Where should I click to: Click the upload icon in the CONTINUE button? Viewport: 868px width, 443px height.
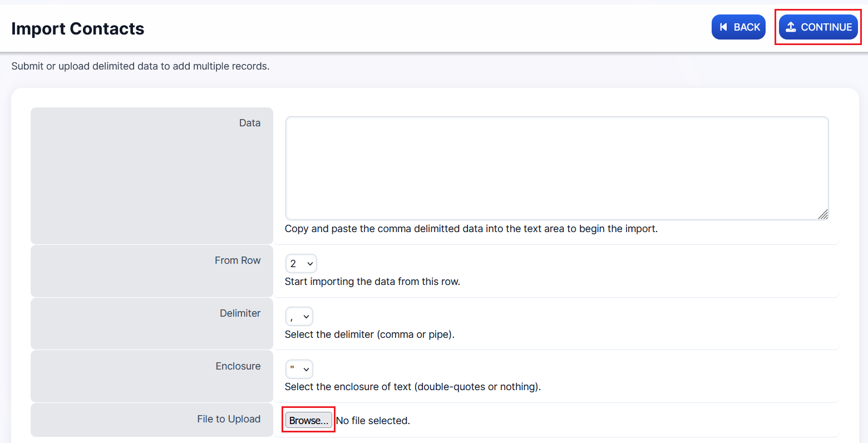(791, 27)
